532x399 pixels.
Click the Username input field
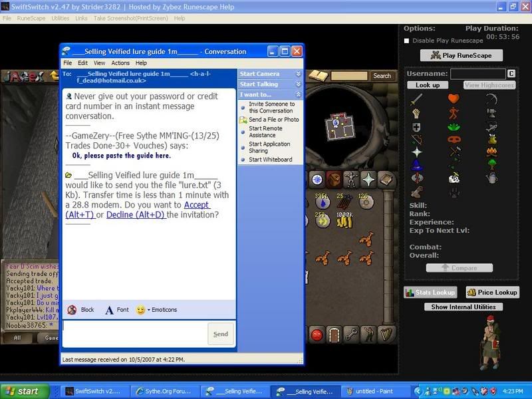pyautogui.click(x=477, y=74)
